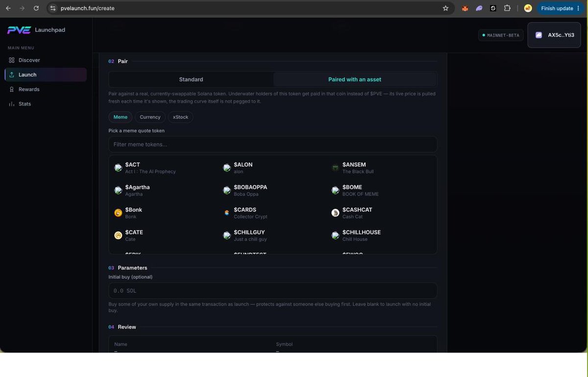Viewport: 588px width, 377px height.
Task: Click the Initial buy SOL input
Action: [x=272, y=291]
